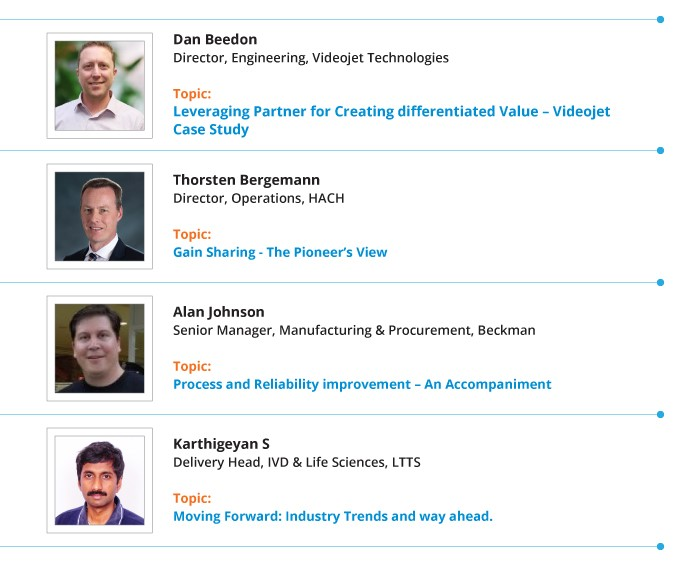Open Moving Forward: Industry Trends topic link
The width and height of the screenshot is (700, 564).
[333, 516]
